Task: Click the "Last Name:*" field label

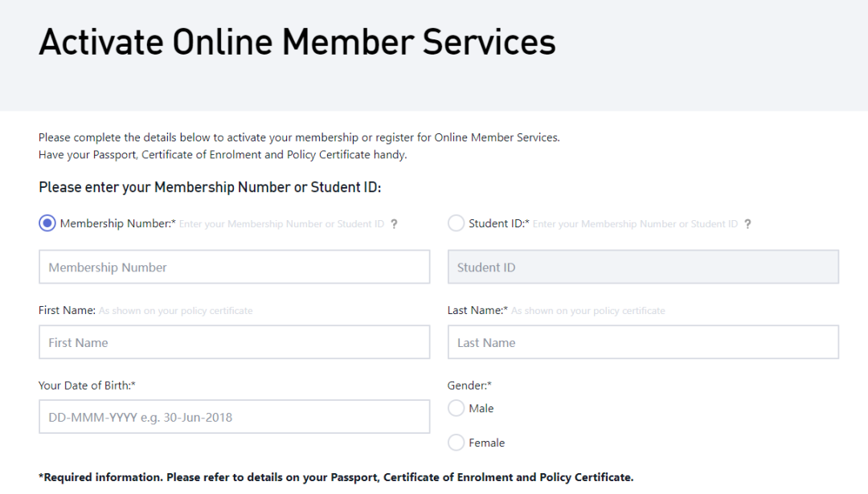Action: click(477, 310)
